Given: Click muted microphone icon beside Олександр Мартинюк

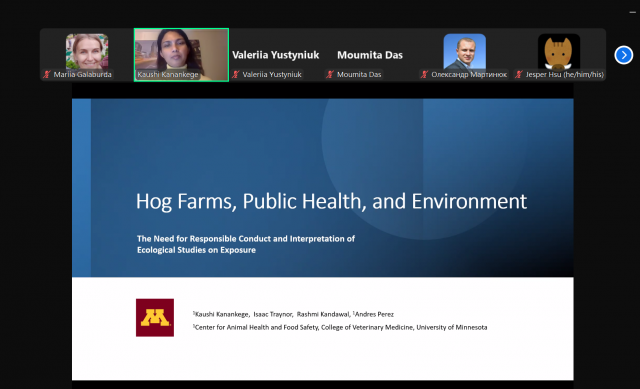Looking at the screenshot, I should pyautogui.click(x=424, y=74).
